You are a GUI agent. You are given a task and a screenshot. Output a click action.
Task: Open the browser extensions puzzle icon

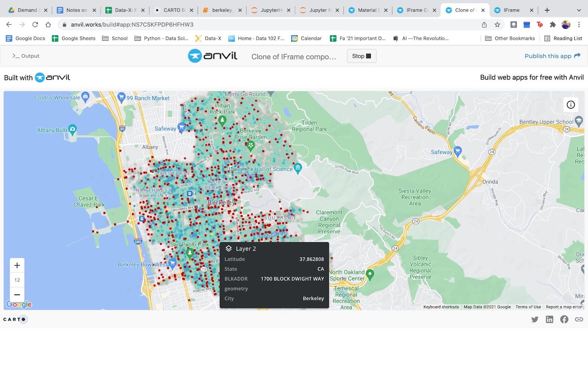(553, 25)
